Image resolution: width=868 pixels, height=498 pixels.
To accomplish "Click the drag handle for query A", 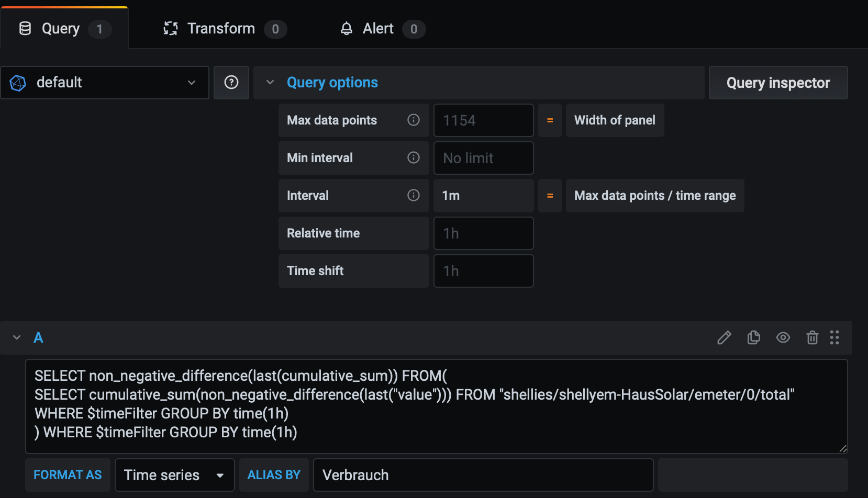I will click(x=834, y=338).
